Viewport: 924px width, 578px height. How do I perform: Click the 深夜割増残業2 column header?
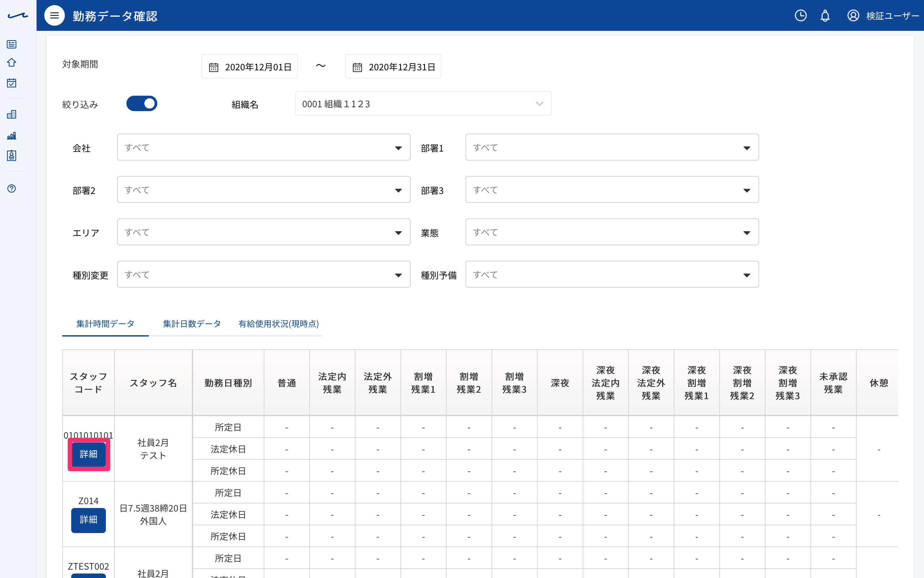point(742,383)
